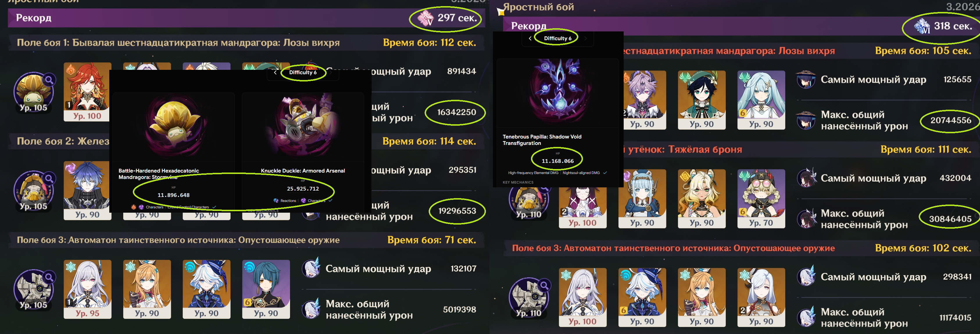
Task: Click the automaton boss icon level 110
Action: (x=529, y=297)
